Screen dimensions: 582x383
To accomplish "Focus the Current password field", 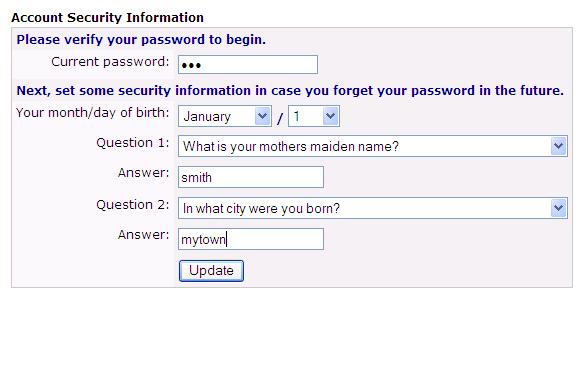I will pos(248,65).
